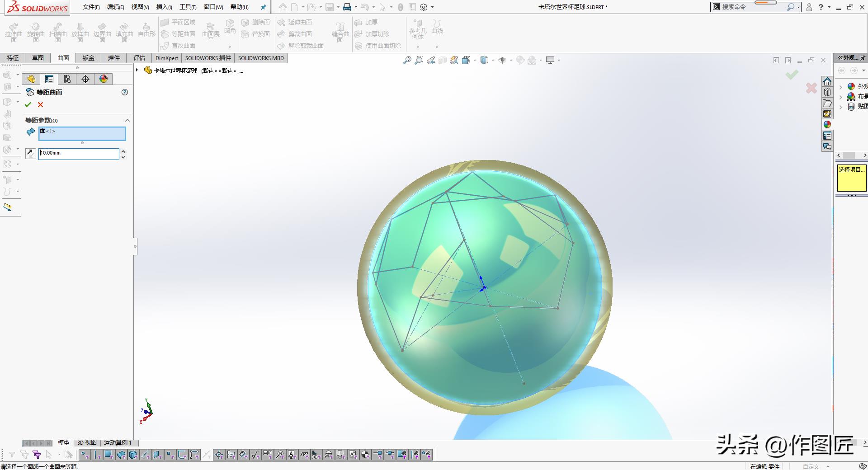
Task: Pin the appearances task pane
Action: tap(863, 58)
